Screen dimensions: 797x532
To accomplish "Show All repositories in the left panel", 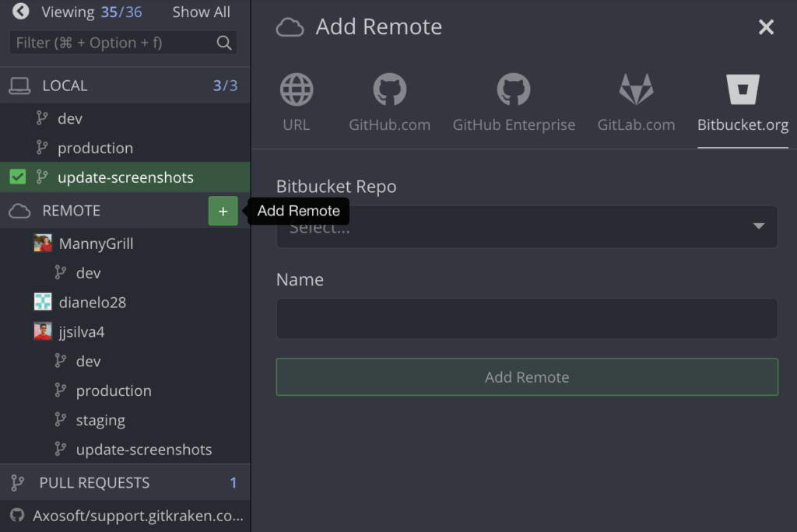I will (200, 12).
